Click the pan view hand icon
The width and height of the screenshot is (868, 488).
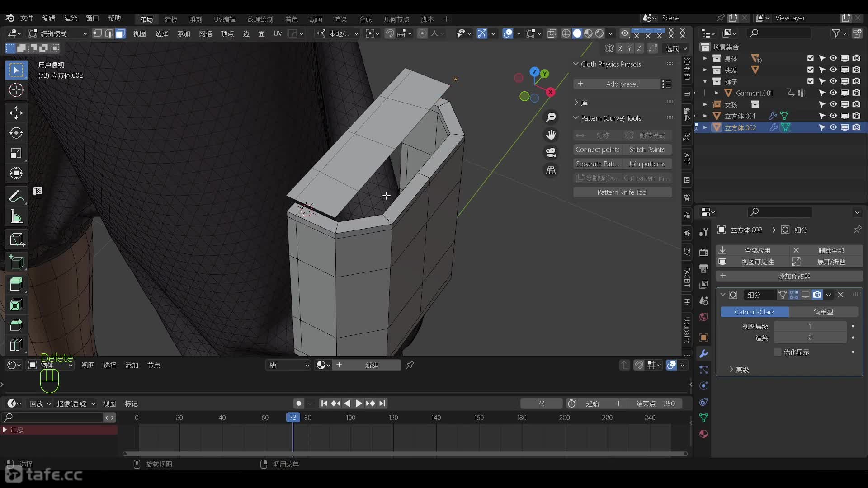(x=551, y=135)
